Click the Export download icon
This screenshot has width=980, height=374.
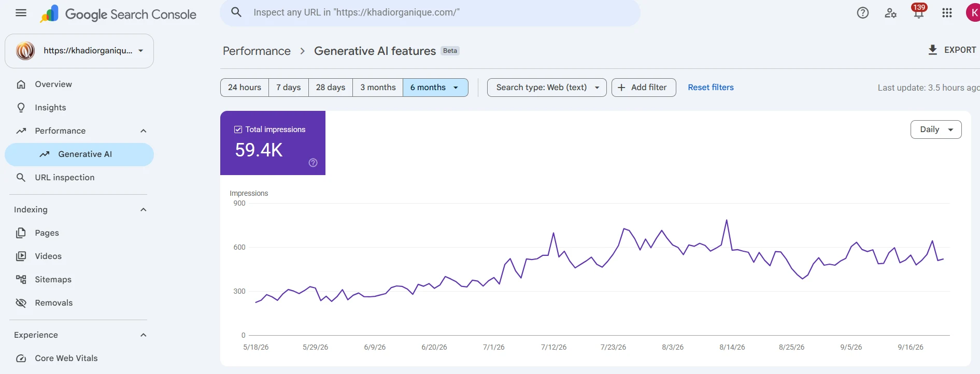coord(932,50)
